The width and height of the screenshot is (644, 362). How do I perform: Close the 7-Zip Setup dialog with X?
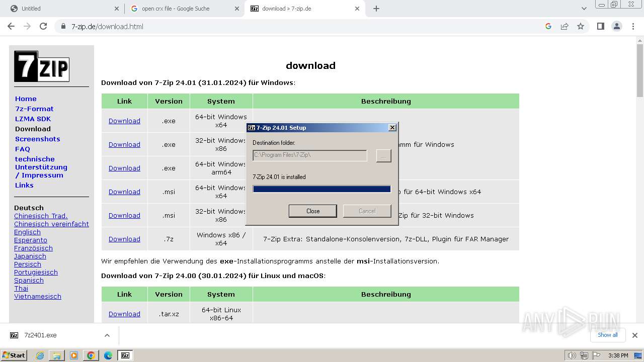click(x=392, y=128)
